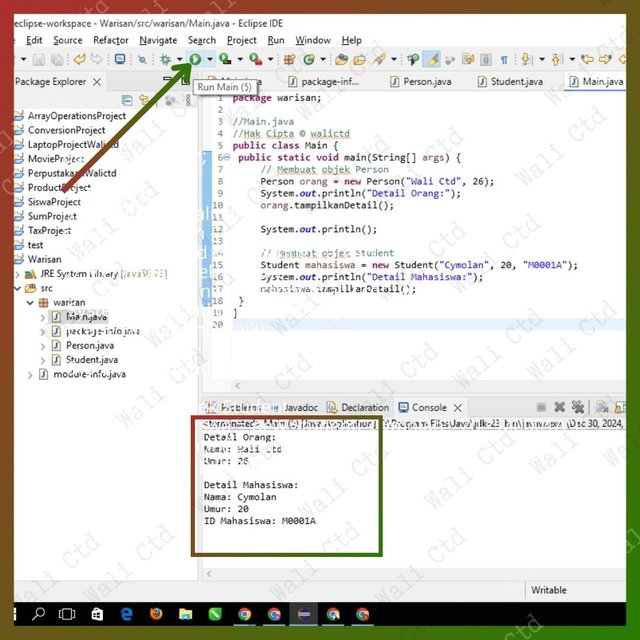Remove all terminated launches icon
640x640 pixels.
click(578, 407)
